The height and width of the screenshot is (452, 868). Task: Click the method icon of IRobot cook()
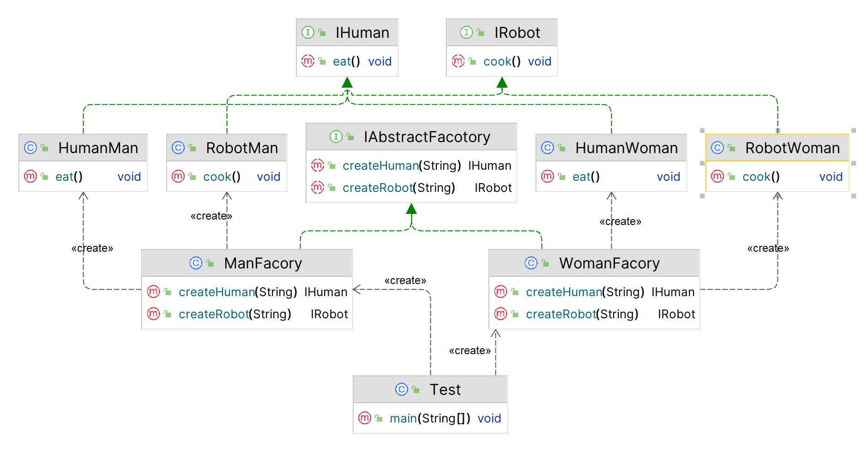[458, 61]
